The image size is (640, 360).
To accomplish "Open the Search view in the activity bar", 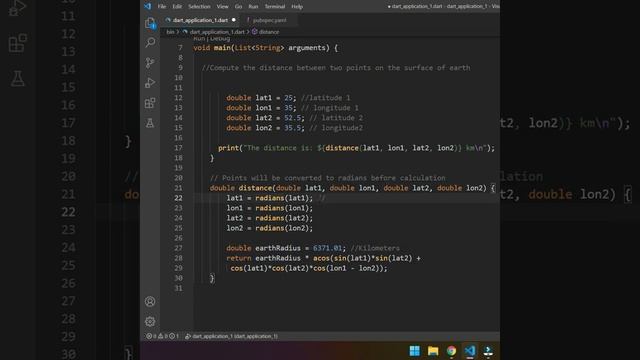I will tap(150, 42).
